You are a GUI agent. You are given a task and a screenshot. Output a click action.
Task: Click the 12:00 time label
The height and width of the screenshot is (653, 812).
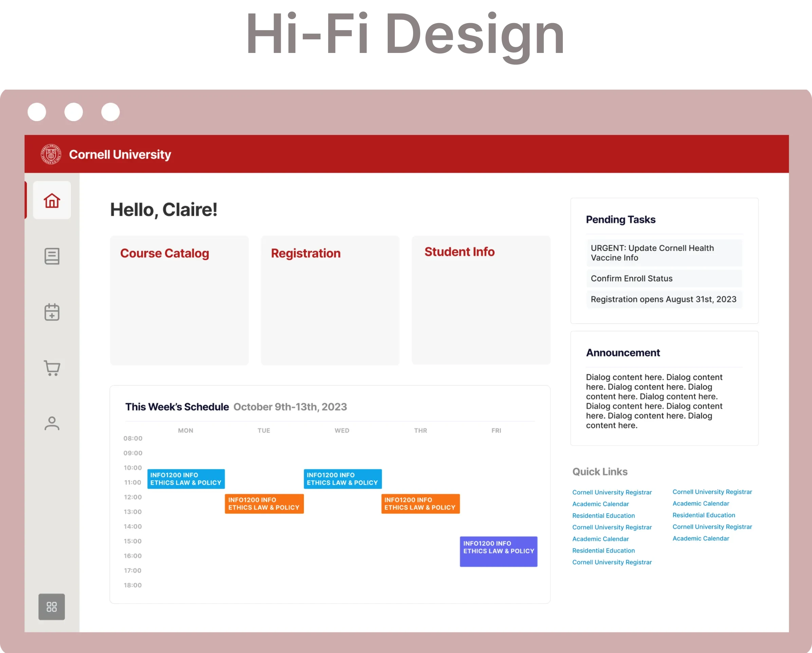coord(133,497)
